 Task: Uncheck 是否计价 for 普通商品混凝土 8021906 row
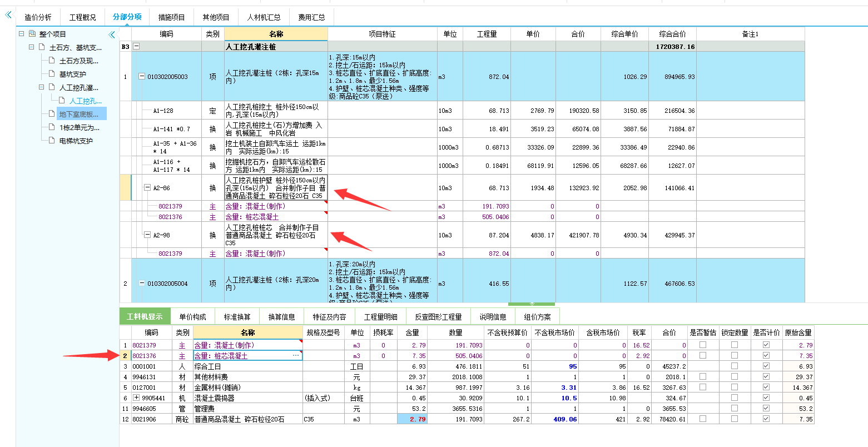[x=767, y=419]
